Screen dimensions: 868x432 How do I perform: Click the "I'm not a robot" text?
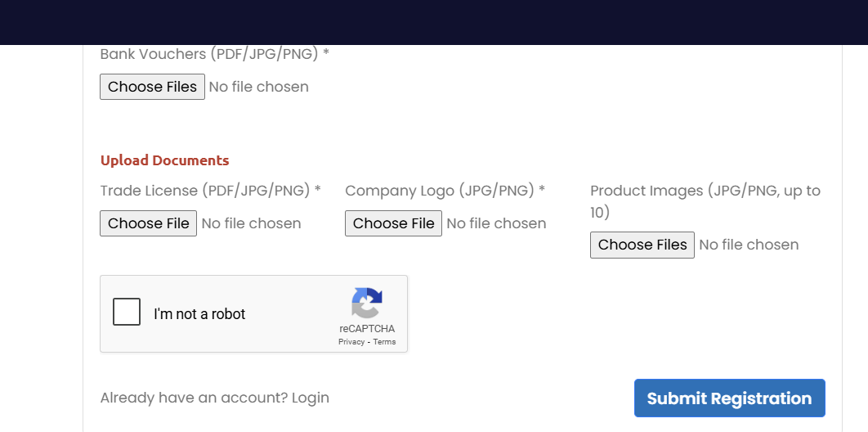click(x=199, y=314)
